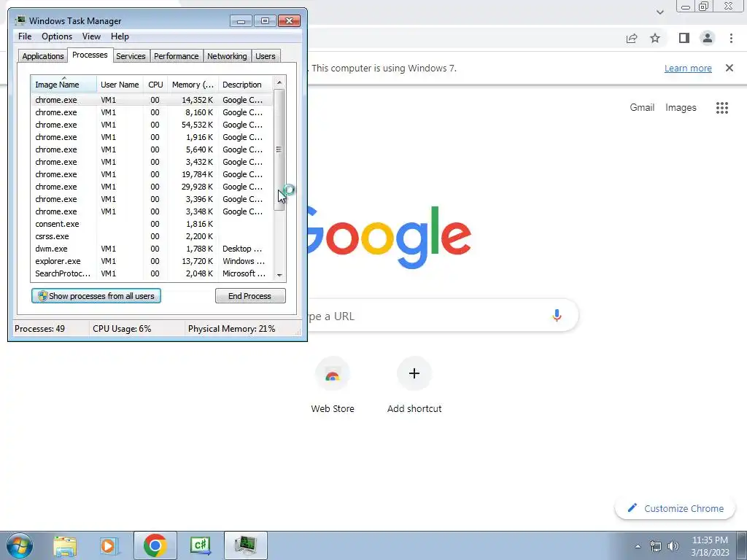Image resolution: width=747 pixels, height=560 pixels.
Task: Select chrome.exe using 29,928 K
Action: point(152,187)
